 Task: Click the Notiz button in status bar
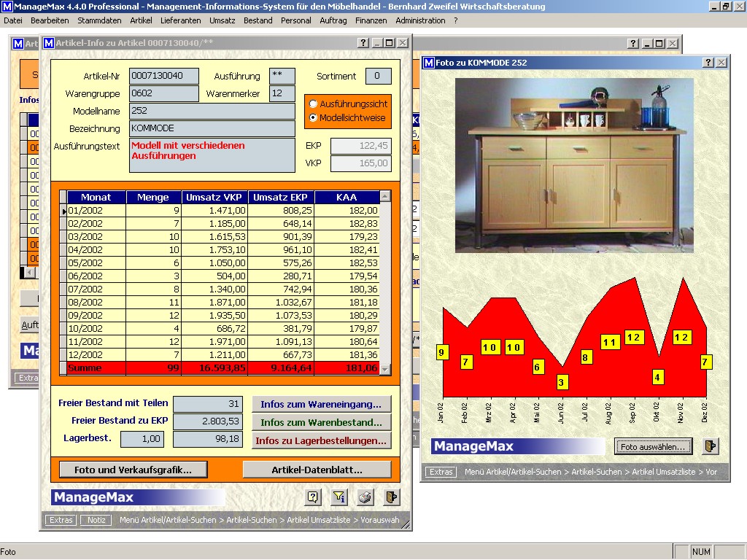click(96, 520)
